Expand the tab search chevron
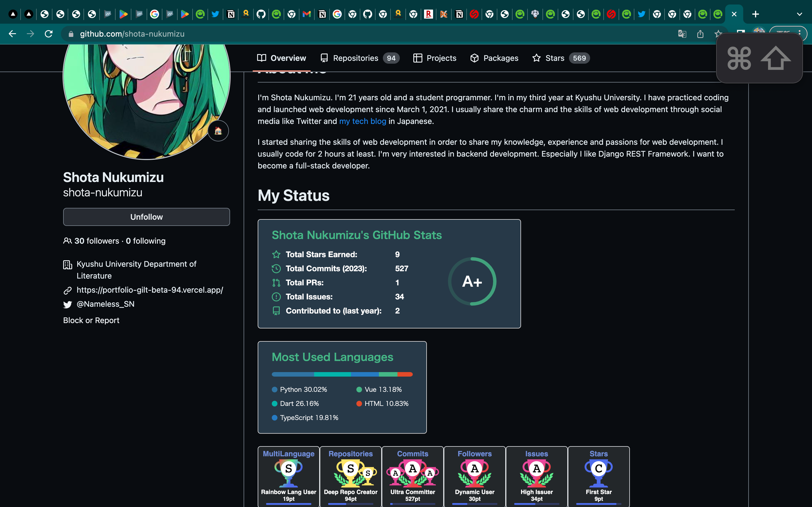 (x=799, y=14)
